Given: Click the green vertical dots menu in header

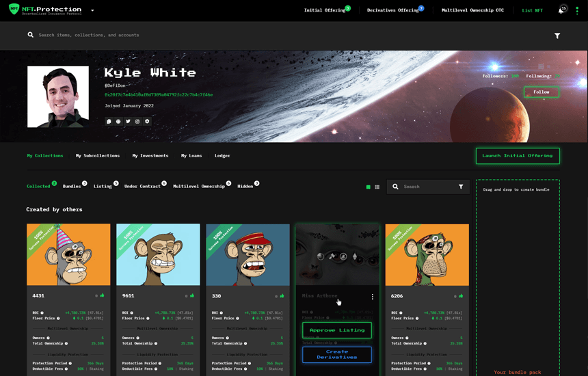Looking at the screenshot, I should click(x=577, y=10).
